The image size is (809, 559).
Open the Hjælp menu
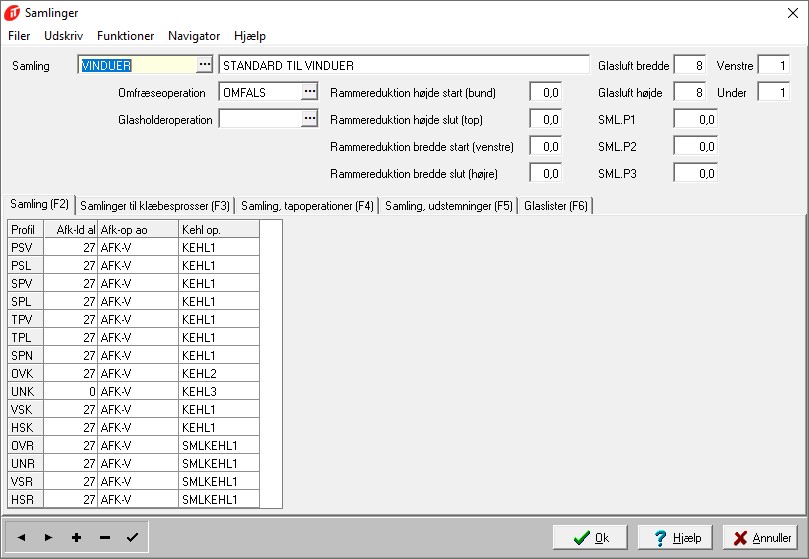[x=250, y=36]
